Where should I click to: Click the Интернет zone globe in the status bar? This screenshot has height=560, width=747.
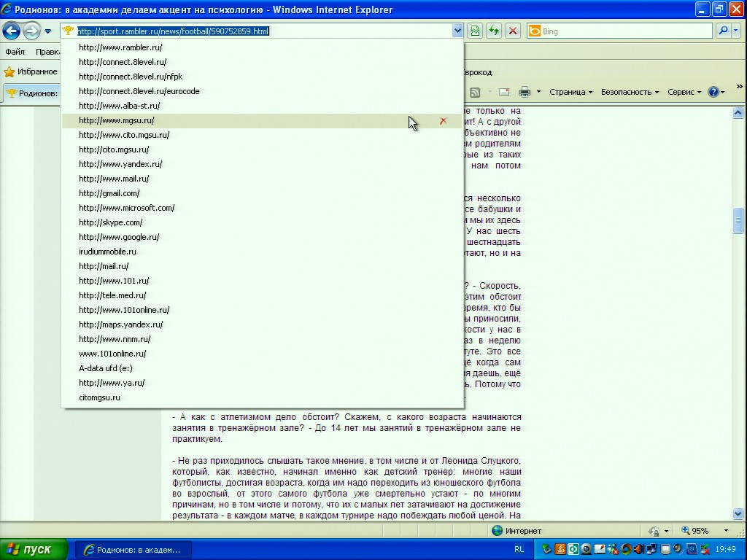(497, 531)
